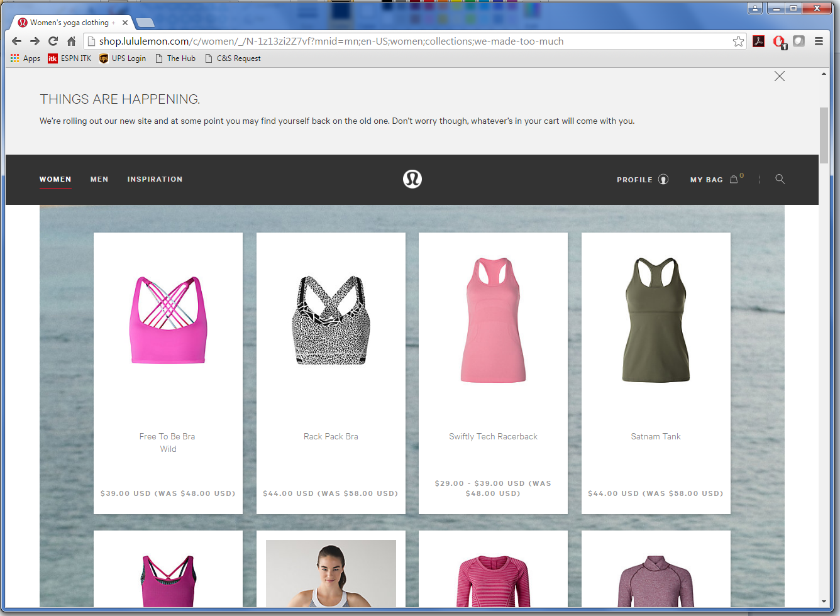Open the Satnam Tank product link
840x616 pixels.
pos(655,436)
